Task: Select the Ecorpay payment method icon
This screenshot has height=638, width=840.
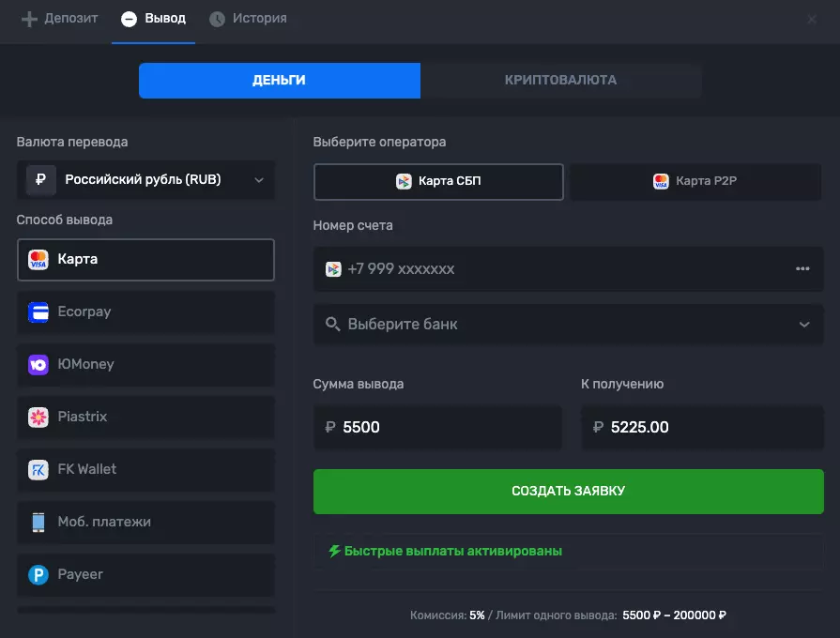Action: pos(38,312)
